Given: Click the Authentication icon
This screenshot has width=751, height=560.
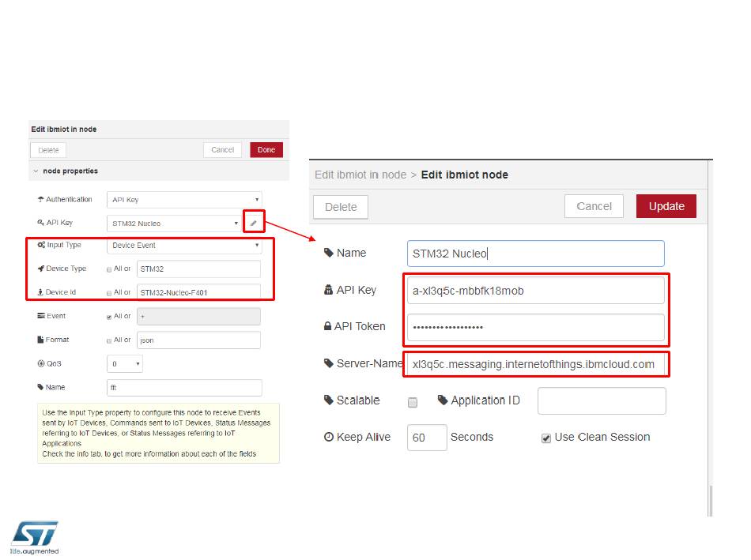Looking at the screenshot, I should (x=40, y=200).
